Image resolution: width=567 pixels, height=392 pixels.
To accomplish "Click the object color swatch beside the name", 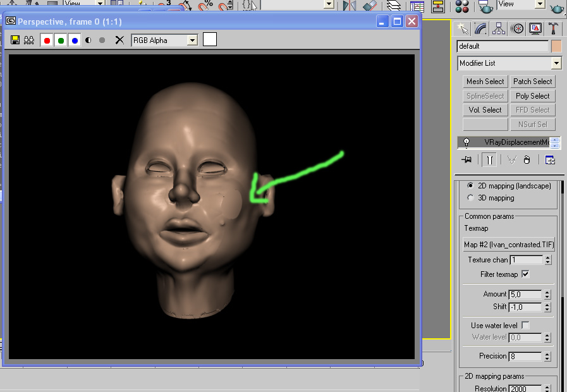I will (x=556, y=46).
